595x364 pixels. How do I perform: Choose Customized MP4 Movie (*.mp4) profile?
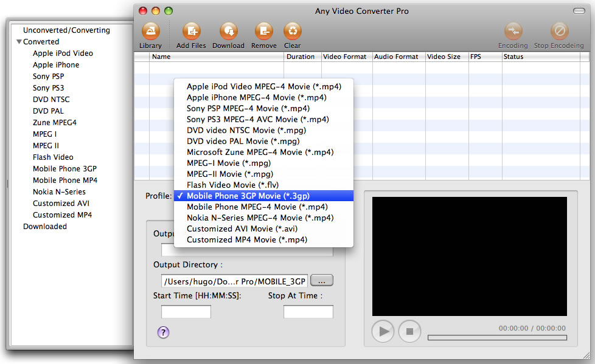point(263,239)
